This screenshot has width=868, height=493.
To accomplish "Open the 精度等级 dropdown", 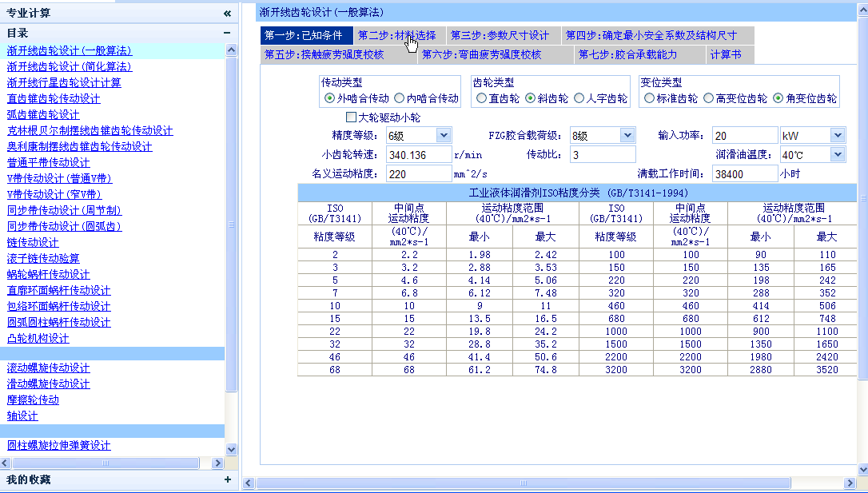I will pyautogui.click(x=444, y=135).
